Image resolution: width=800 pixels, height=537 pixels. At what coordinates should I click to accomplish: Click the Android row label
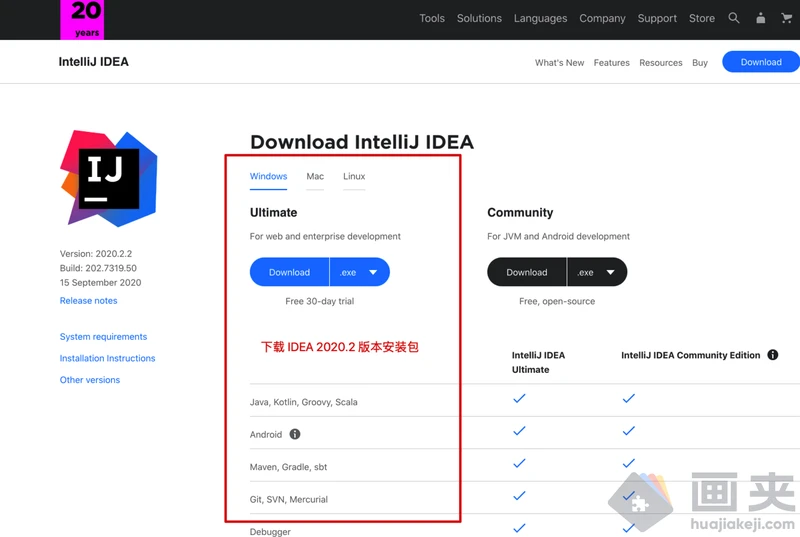(x=266, y=434)
